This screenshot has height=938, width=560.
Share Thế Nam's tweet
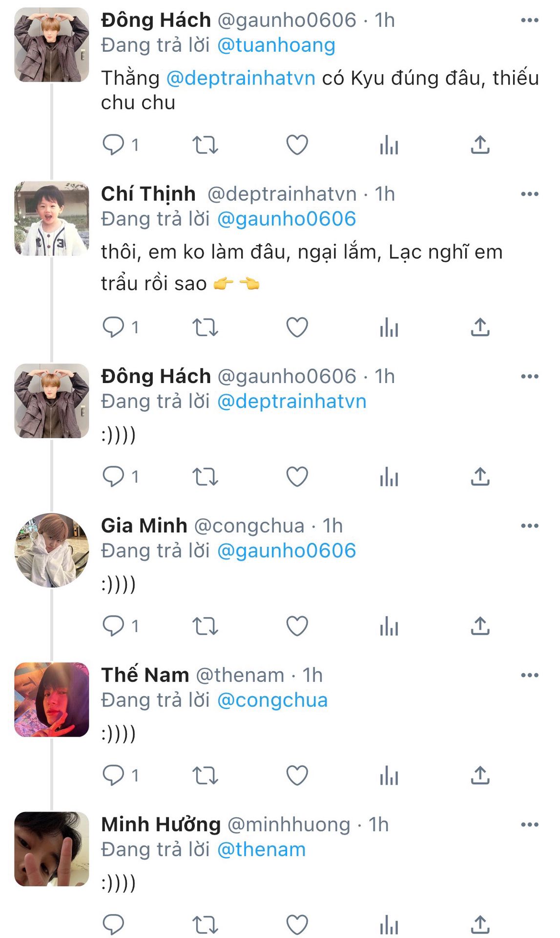[x=480, y=775]
